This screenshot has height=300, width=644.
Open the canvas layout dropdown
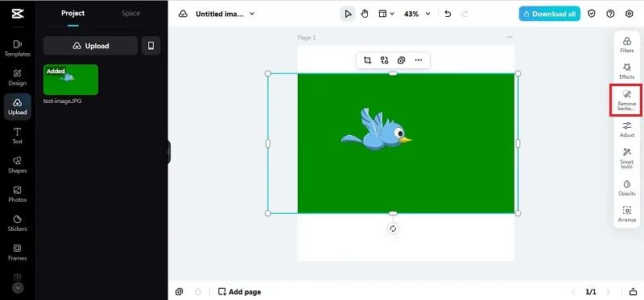point(386,14)
